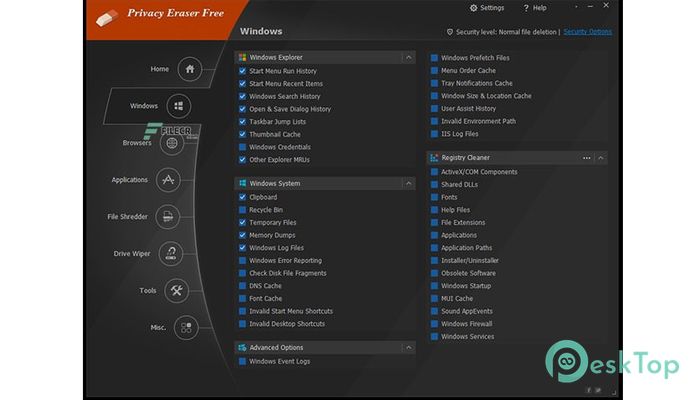Click the Windows Explorer group icon

click(242, 57)
